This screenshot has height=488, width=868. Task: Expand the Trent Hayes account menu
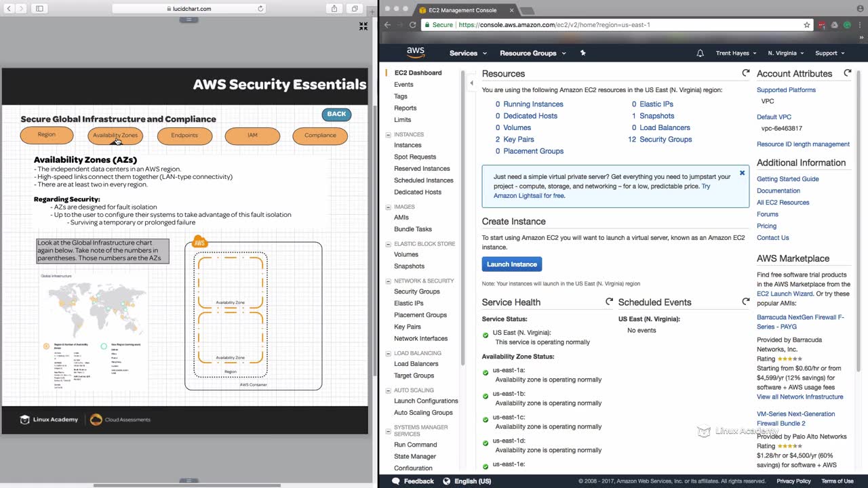click(738, 53)
